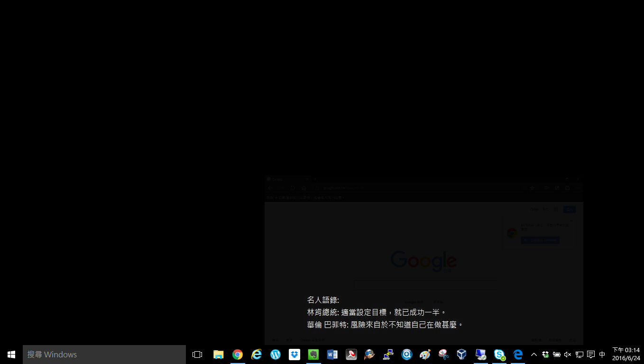Switch to Microsoft Edge on the taskbar
Viewport: 644px width, 364px height.
tap(518, 355)
